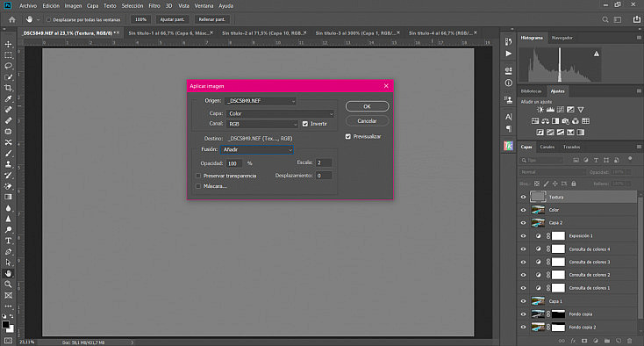Uncheck the Invertir checkbox

(x=305, y=124)
